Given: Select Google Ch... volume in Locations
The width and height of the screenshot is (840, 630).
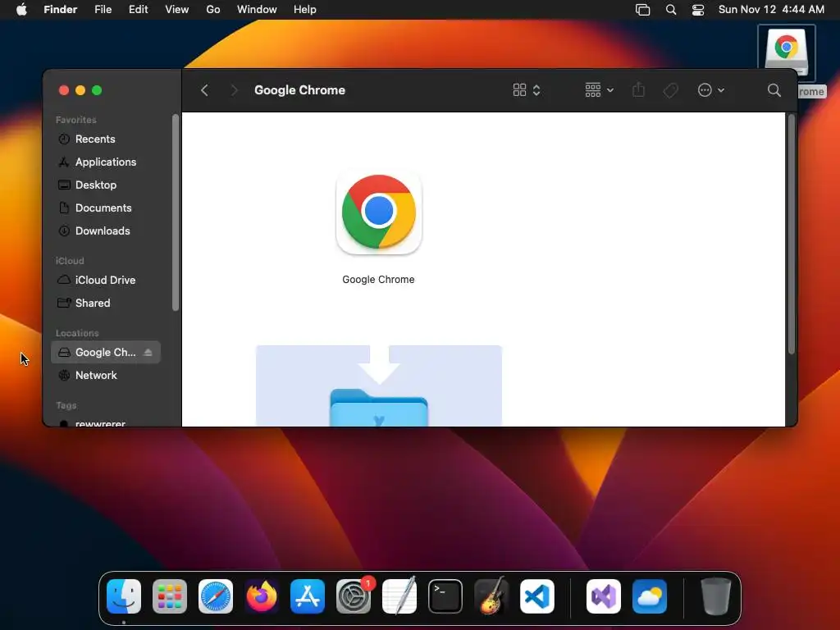Looking at the screenshot, I should 106,352.
